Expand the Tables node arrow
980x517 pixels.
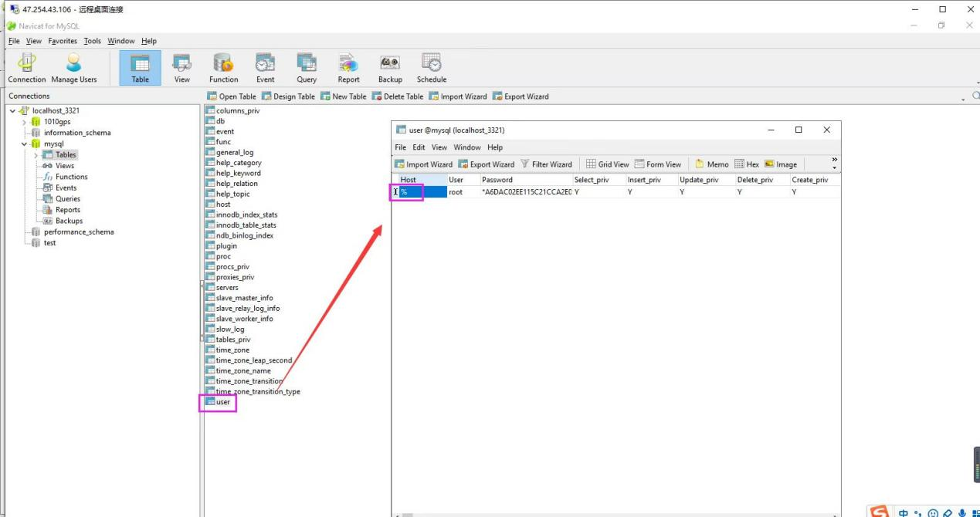(36, 155)
